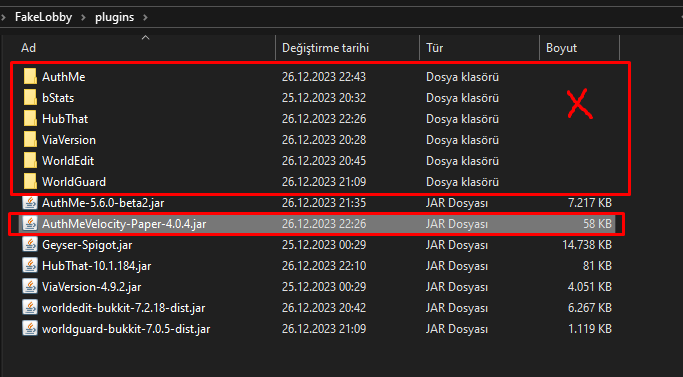Open the plugins breadcrumb segment
This screenshot has width=683, height=377.
115,17
